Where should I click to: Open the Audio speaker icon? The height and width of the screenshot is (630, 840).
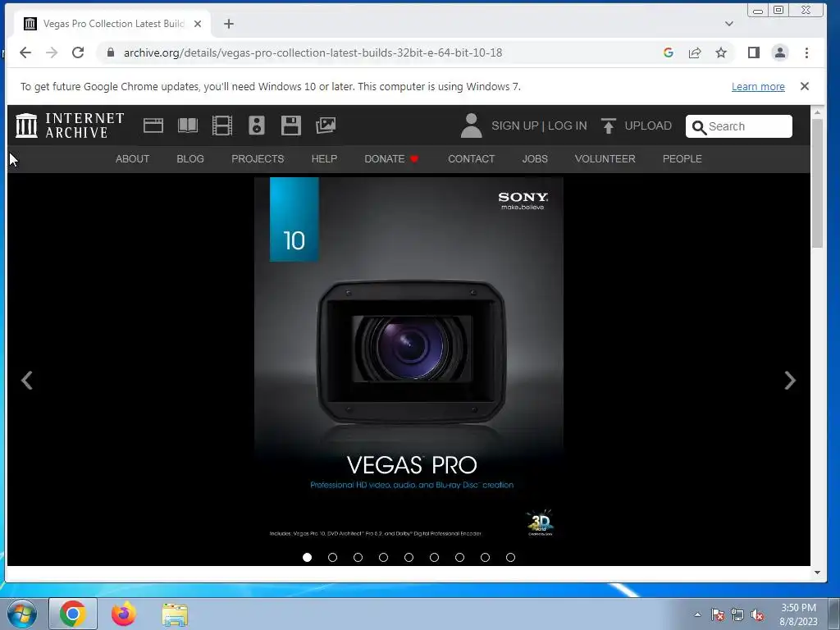[x=257, y=126]
